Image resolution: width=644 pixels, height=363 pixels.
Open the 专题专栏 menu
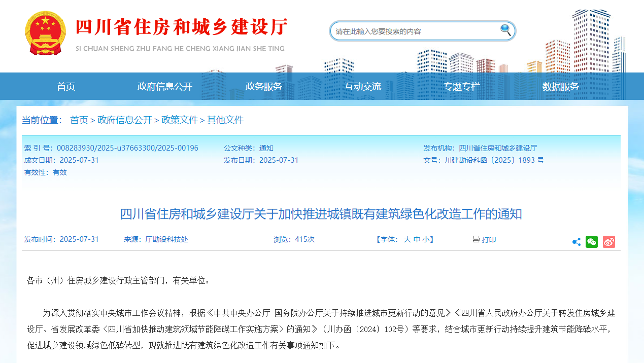point(462,86)
